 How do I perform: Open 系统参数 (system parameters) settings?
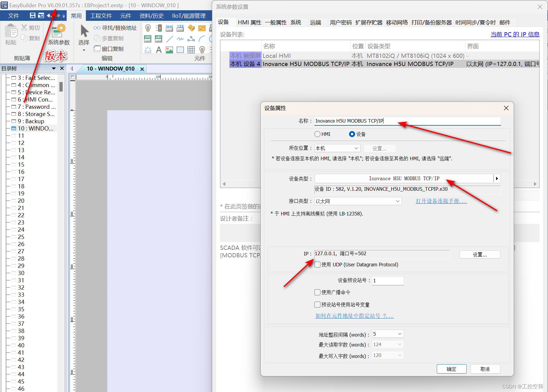[x=58, y=34]
